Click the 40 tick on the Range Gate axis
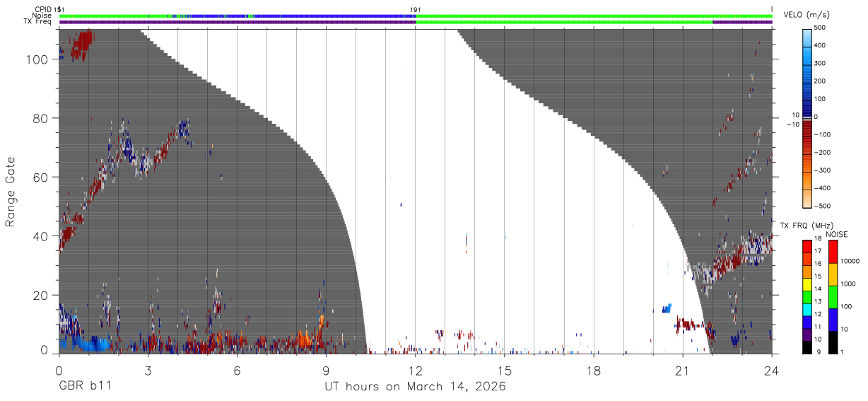868x401 pixels. pyautogui.click(x=40, y=236)
